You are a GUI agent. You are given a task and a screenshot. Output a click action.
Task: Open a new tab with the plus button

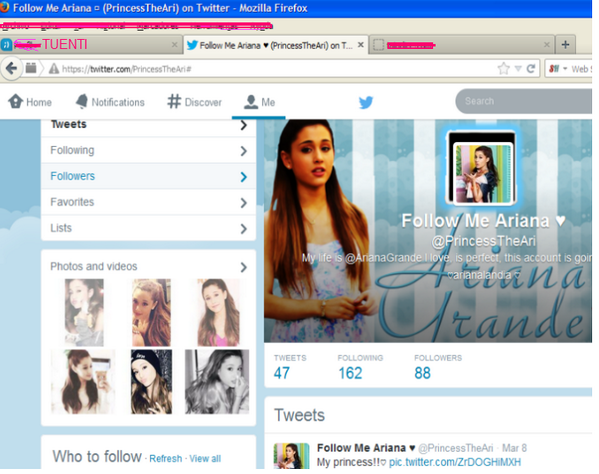click(x=565, y=45)
